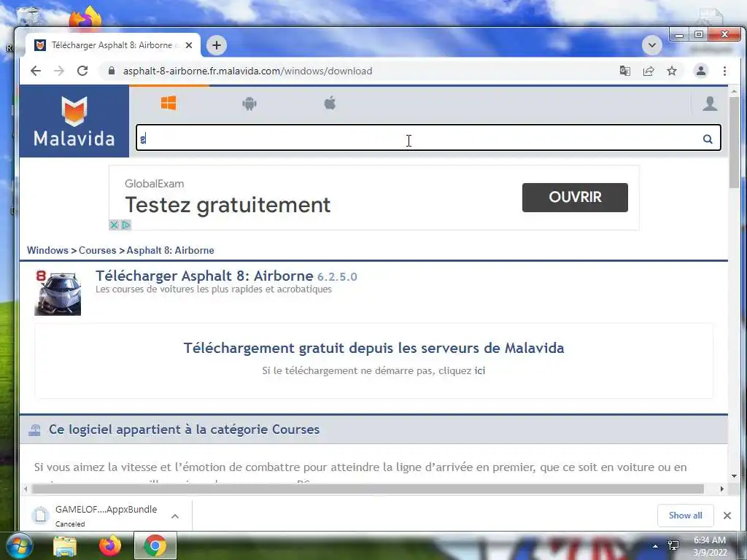Close the ad with the X icon
Screen dimensions: 747x560
(114, 225)
